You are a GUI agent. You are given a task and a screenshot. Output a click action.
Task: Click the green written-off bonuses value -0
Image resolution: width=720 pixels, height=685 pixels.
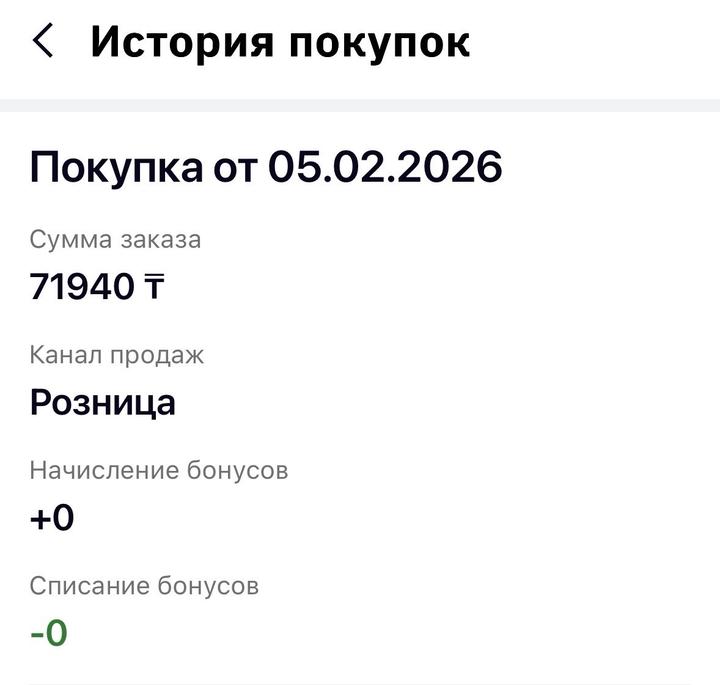pos(49,634)
